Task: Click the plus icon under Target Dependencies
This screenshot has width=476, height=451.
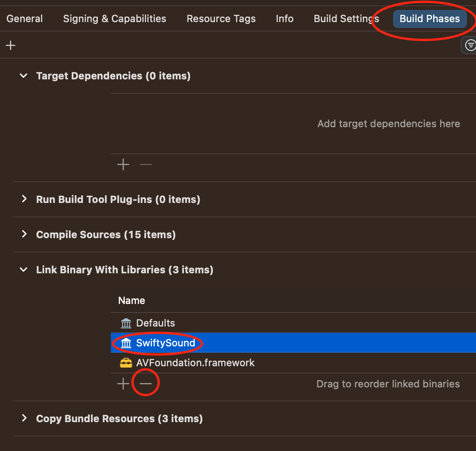Action: [x=123, y=164]
